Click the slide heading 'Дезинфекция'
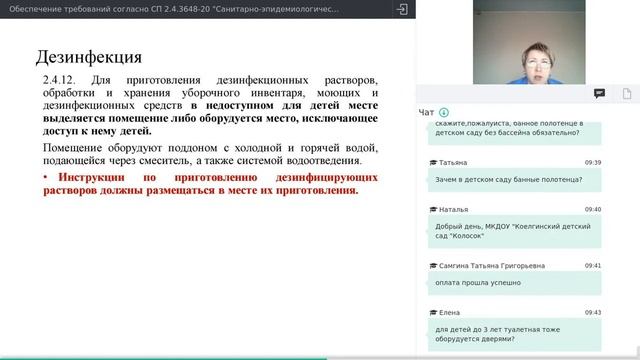The width and height of the screenshot is (640, 360). pos(89,57)
